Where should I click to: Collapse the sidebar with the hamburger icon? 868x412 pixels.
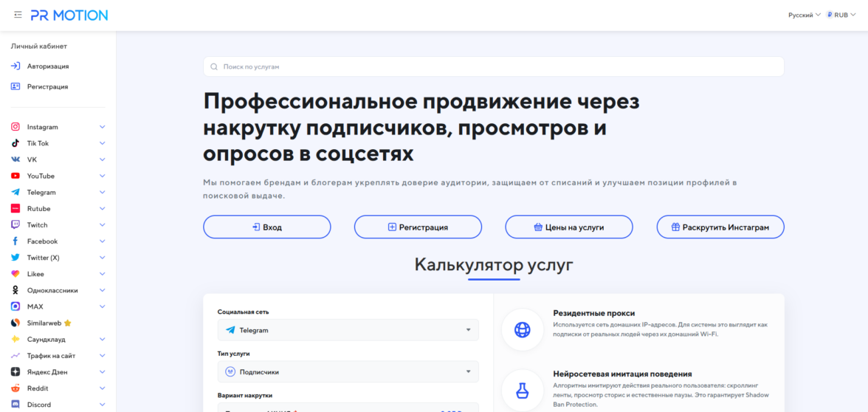coord(18,15)
